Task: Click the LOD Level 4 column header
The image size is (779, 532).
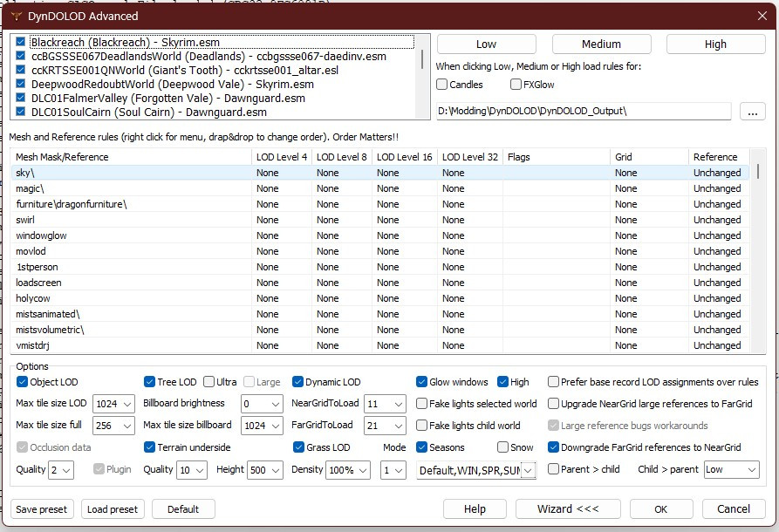Action: [282, 157]
